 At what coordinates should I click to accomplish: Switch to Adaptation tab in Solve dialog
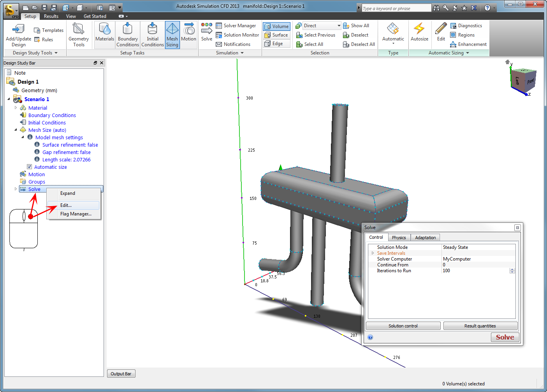coord(425,238)
